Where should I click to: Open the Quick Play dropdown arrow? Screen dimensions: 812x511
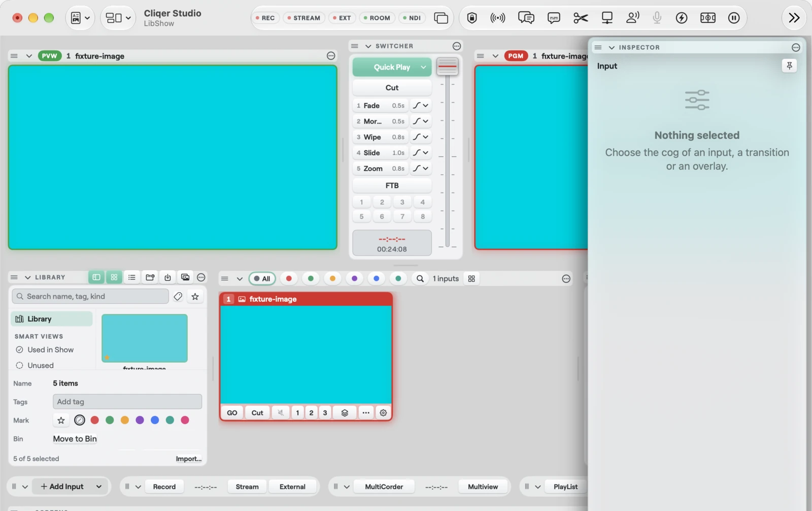[x=423, y=67]
